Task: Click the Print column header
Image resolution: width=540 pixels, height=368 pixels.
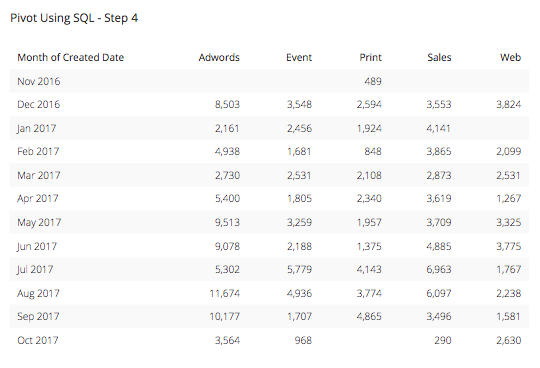Action: [x=371, y=57]
